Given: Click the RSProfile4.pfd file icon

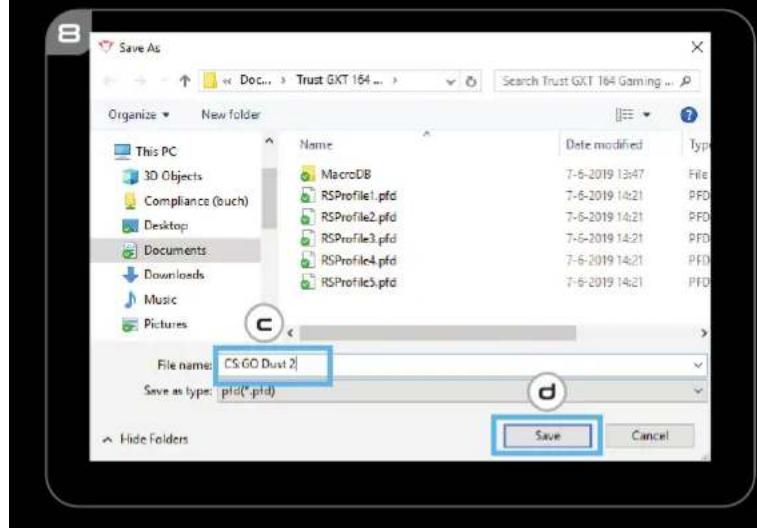Looking at the screenshot, I should [x=307, y=261].
